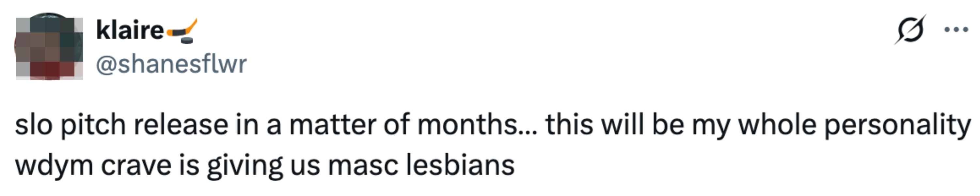Image resolution: width=980 pixels, height=196 pixels.
Task: Click the word "pitch" in the tweet
Action: click(x=93, y=125)
